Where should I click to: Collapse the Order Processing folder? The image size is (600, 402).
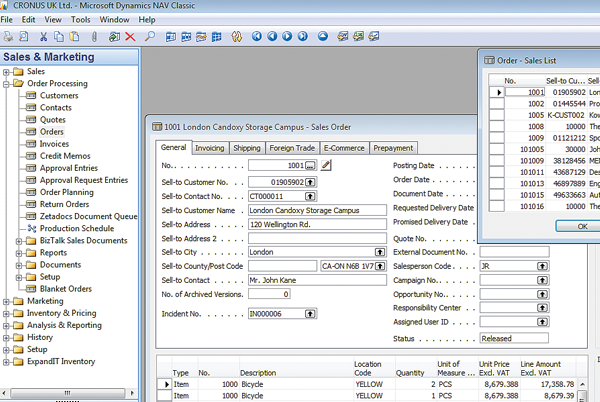[7, 84]
